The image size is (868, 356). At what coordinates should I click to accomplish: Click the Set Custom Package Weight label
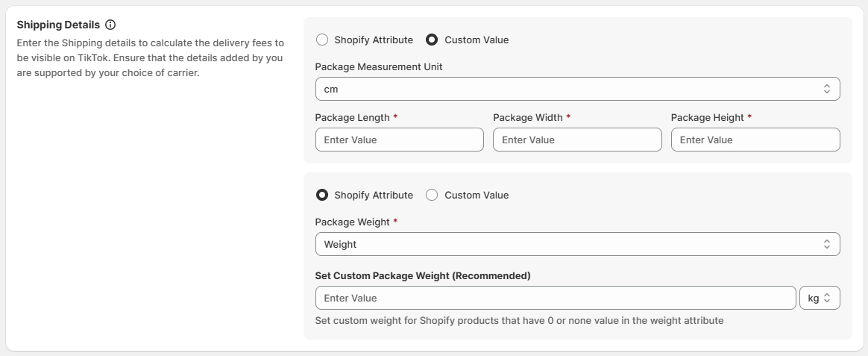coord(423,275)
